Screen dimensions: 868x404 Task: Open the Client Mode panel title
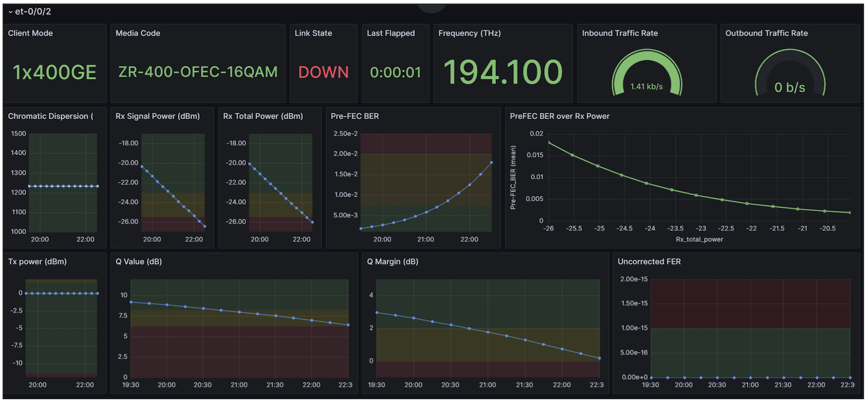(30, 33)
